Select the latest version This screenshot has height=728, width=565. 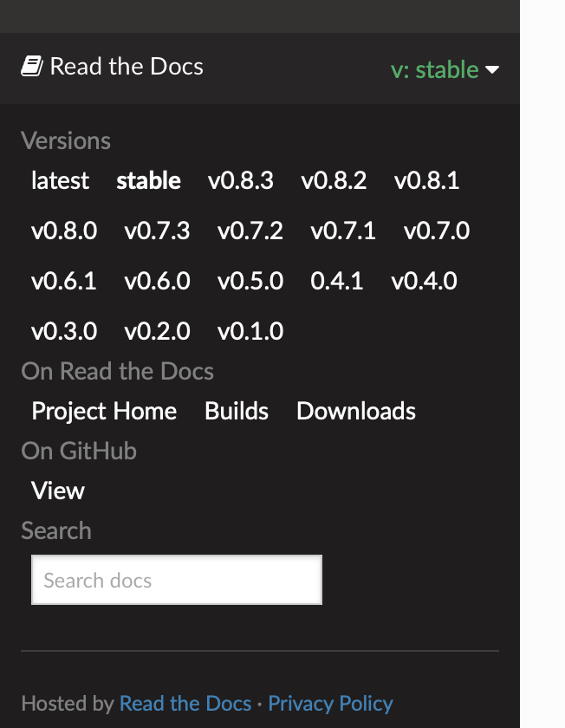[x=60, y=181]
